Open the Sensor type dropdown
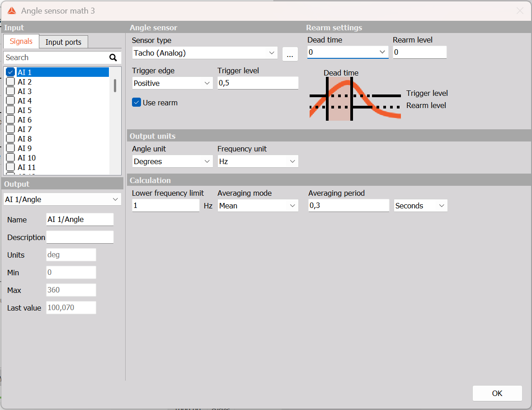Viewport: 532px width, 410px height. (x=205, y=53)
